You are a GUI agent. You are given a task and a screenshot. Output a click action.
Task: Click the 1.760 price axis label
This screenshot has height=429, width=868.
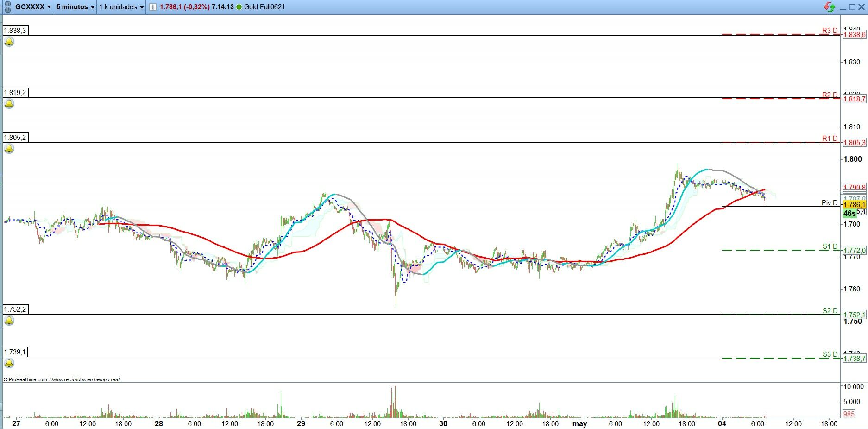click(x=852, y=289)
